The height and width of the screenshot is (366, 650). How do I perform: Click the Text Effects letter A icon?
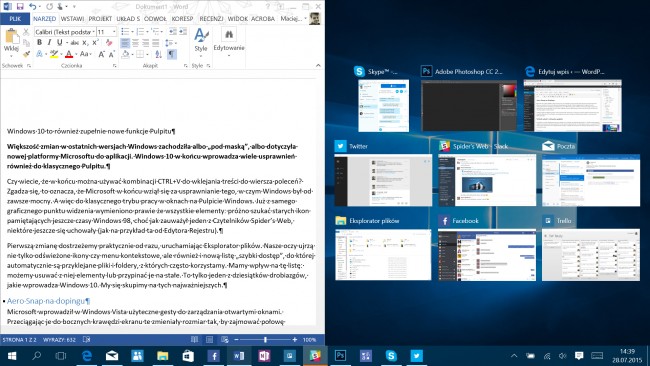click(39, 54)
